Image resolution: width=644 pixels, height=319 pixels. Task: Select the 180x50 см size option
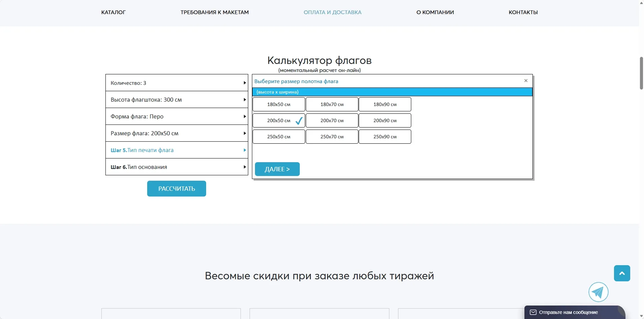279,104
